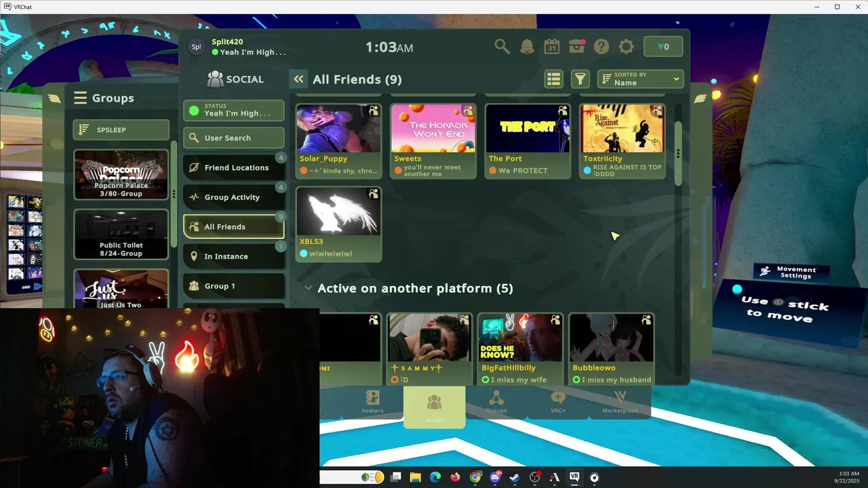
Task: Open The Port friend card
Action: pyautogui.click(x=528, y=141)
